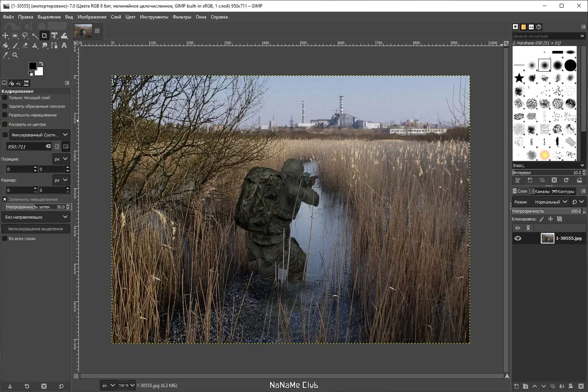Click the 'Автосокращение выделения' button
This screenshot has width=588, height=392.
35,229
